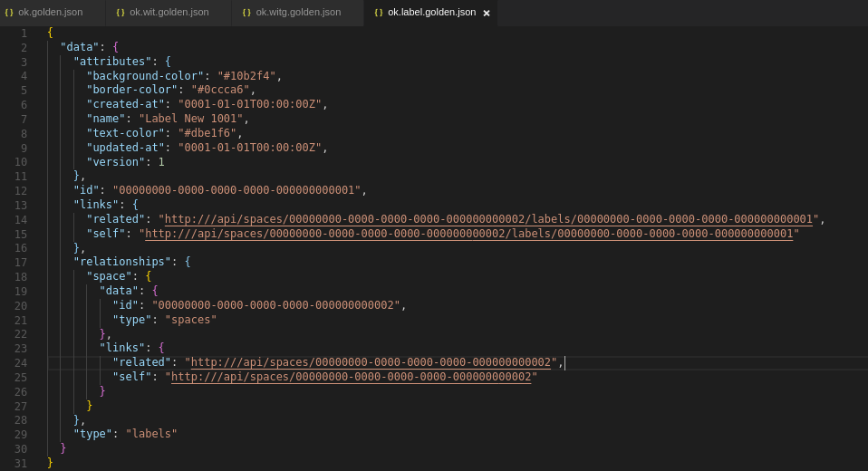Click the closing brace on line 31

coord(51,462)
